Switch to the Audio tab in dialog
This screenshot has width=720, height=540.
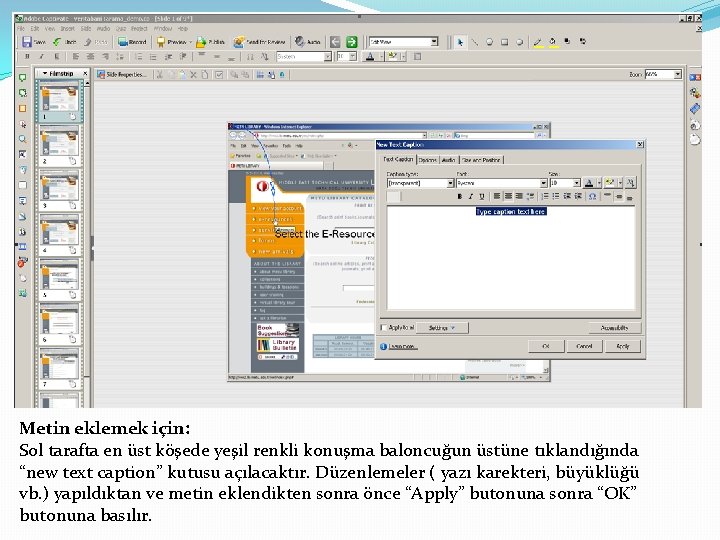pos(448,160)
